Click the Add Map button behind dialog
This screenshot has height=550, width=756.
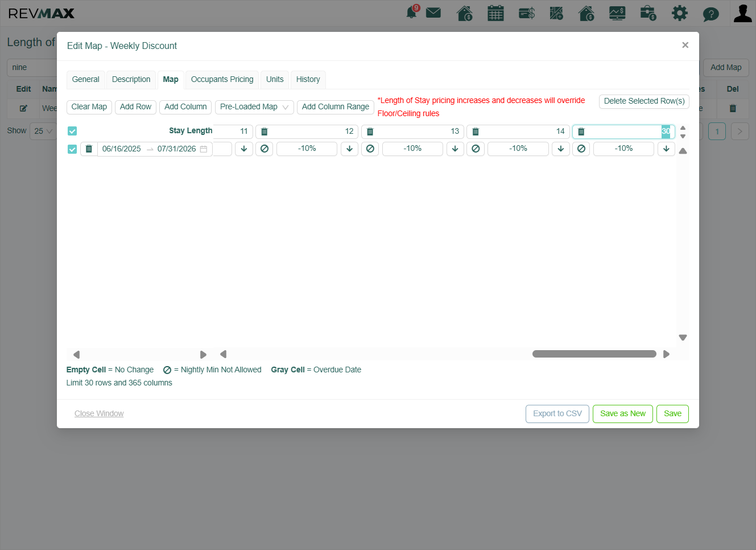coord(726,68)
